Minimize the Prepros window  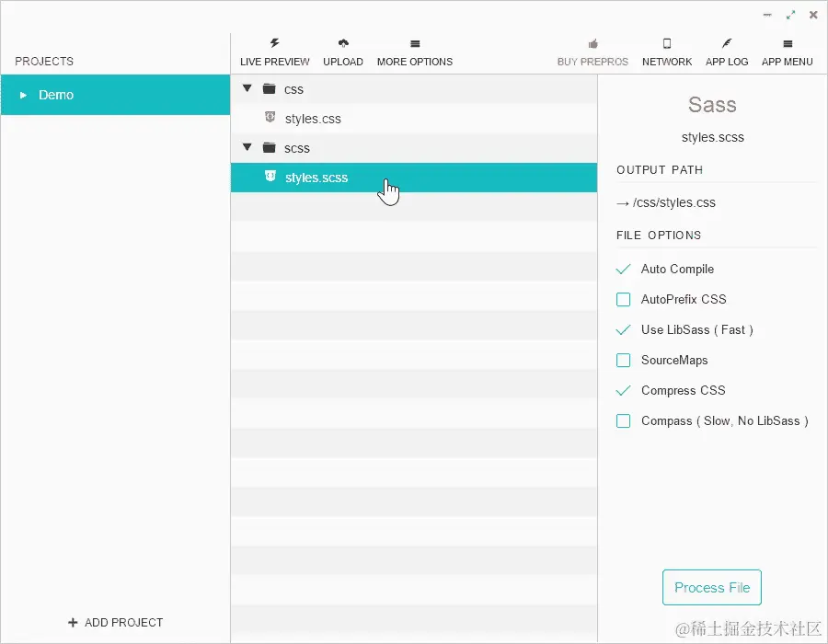pyautogui.click(x=767, y=16)
